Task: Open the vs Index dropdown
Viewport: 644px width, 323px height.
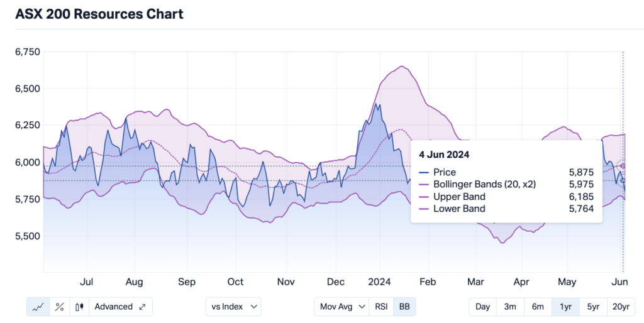Action: pos(233,307)
